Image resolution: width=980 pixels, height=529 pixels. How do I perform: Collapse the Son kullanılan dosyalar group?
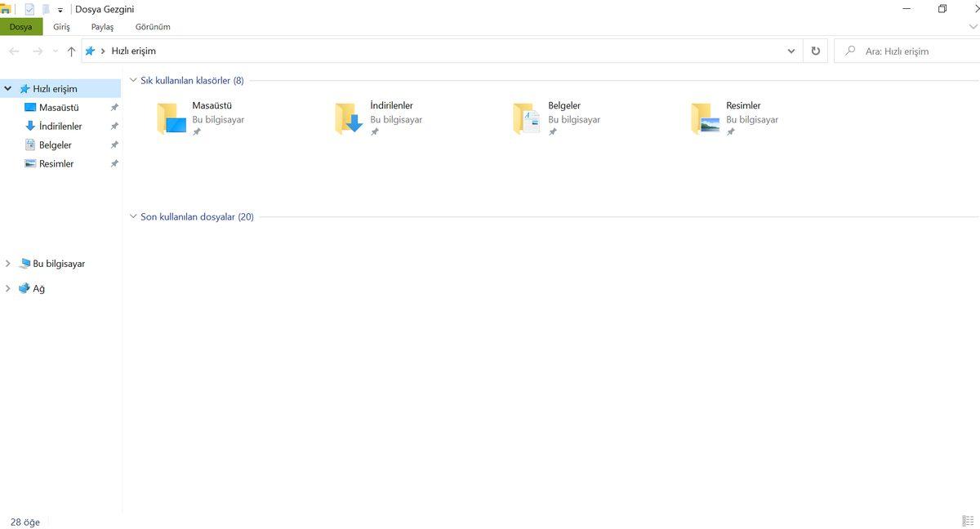[133, 217]
